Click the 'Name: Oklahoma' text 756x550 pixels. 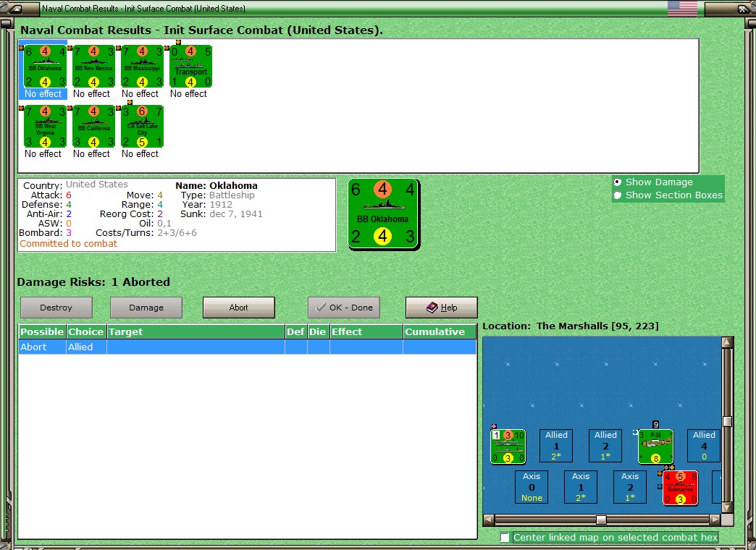click(217, 185)
